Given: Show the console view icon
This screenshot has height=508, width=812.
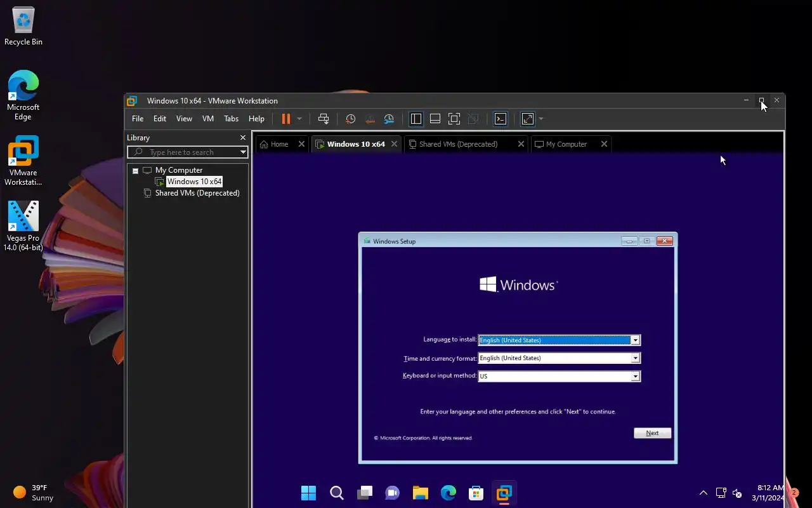Looking at the screenshot, I should [x=501, y=119].
